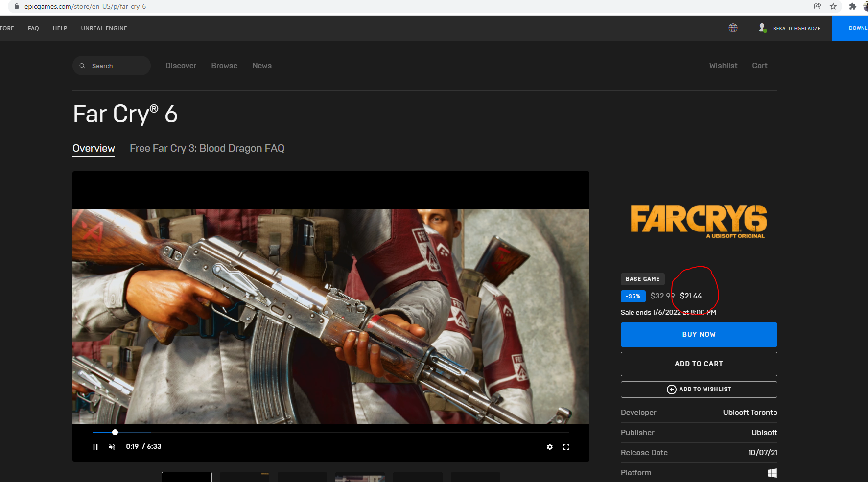
Task: Click the Windows platform icon
Action: [x=772, y=473]
